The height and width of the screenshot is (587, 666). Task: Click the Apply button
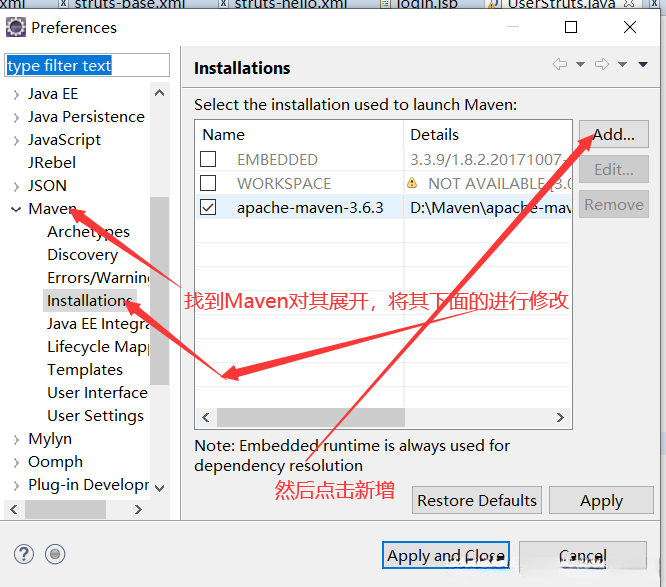pos(601,500)
